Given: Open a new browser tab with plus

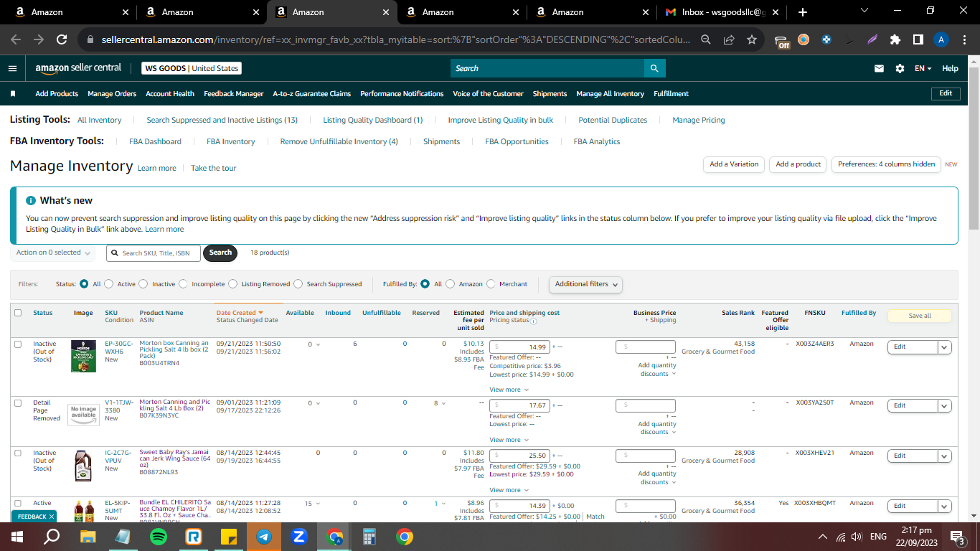Looking at the screenshot, I should [802, 12].
